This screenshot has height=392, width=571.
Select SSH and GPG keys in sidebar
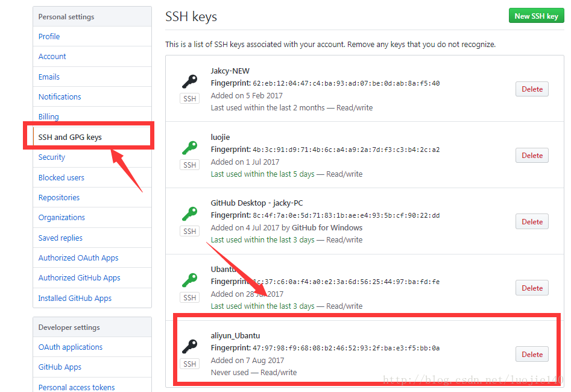(70, 138)
